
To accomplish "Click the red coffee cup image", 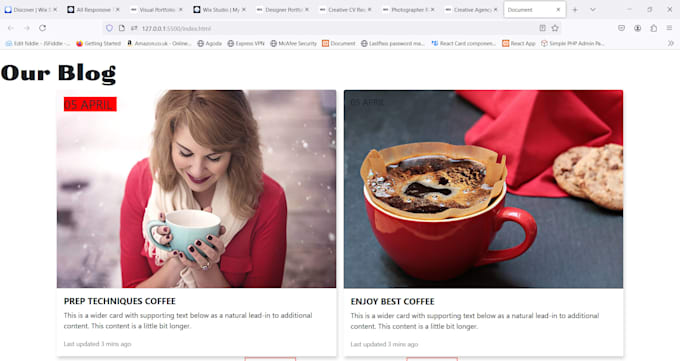I will [484, 189].
